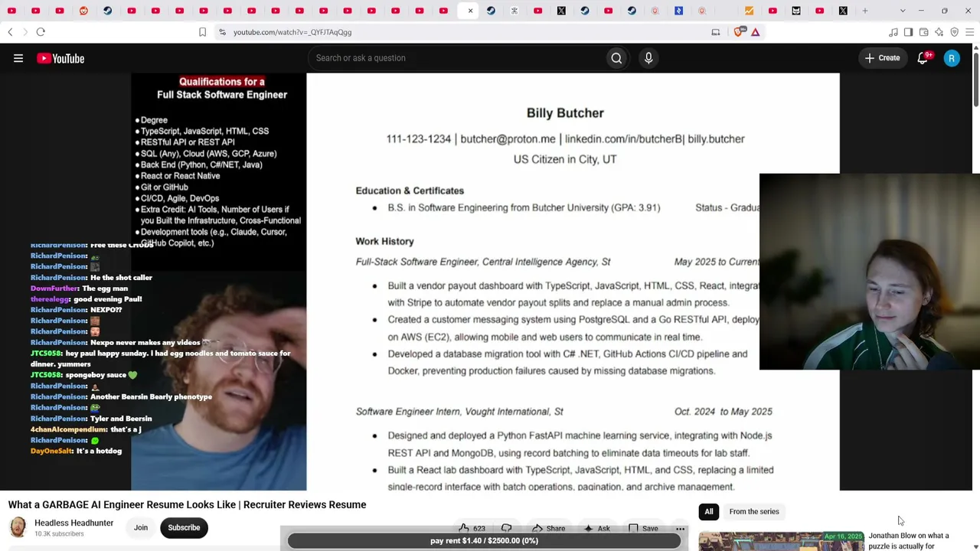
Task: Open the Brave Wallet toolbar icon
Action: [x=924, y=32]
